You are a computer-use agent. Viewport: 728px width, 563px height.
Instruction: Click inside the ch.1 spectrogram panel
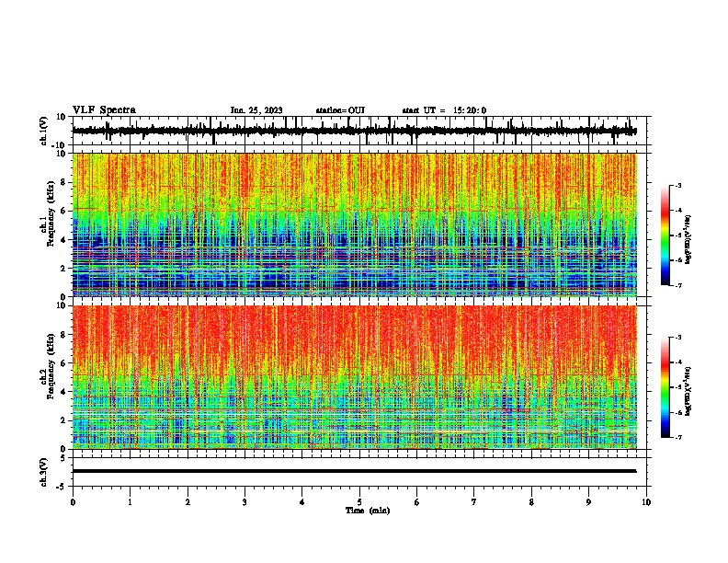355,224
